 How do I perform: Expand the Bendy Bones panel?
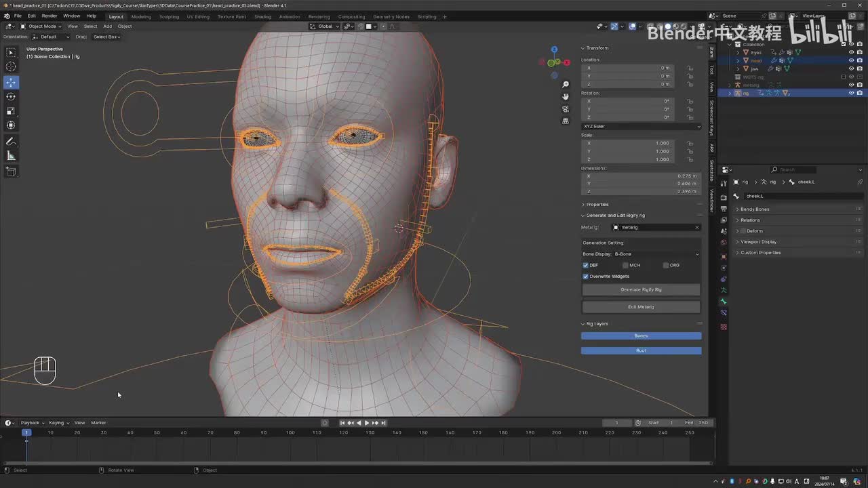pos(754,209)
